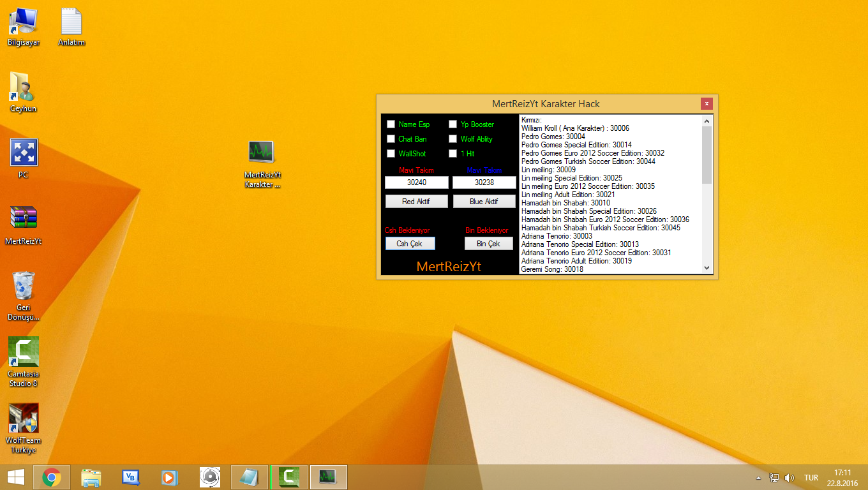Launch Google Chrome from the taskbar
The width and height of the screenshot is (868, 490).
pos(52,477)
